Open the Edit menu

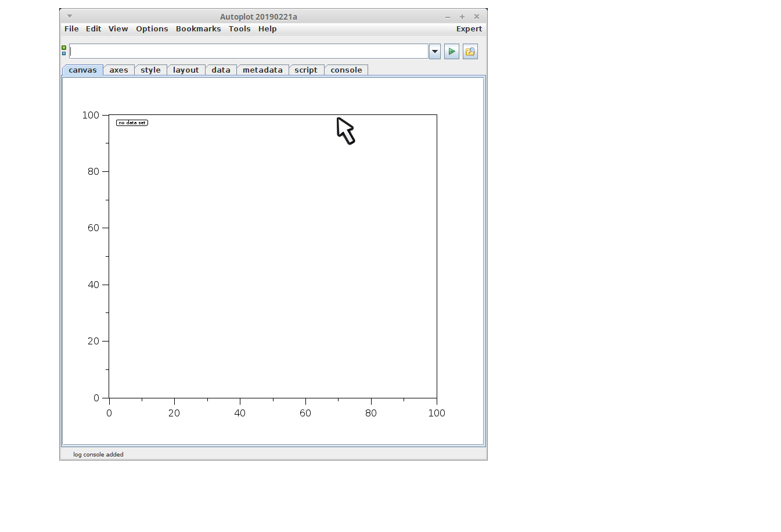point(93,29)
